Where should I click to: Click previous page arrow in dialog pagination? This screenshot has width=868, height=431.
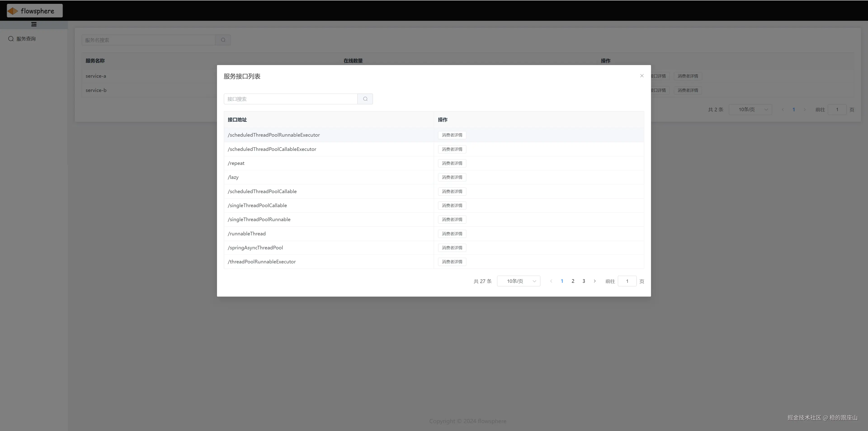[551, 281]
